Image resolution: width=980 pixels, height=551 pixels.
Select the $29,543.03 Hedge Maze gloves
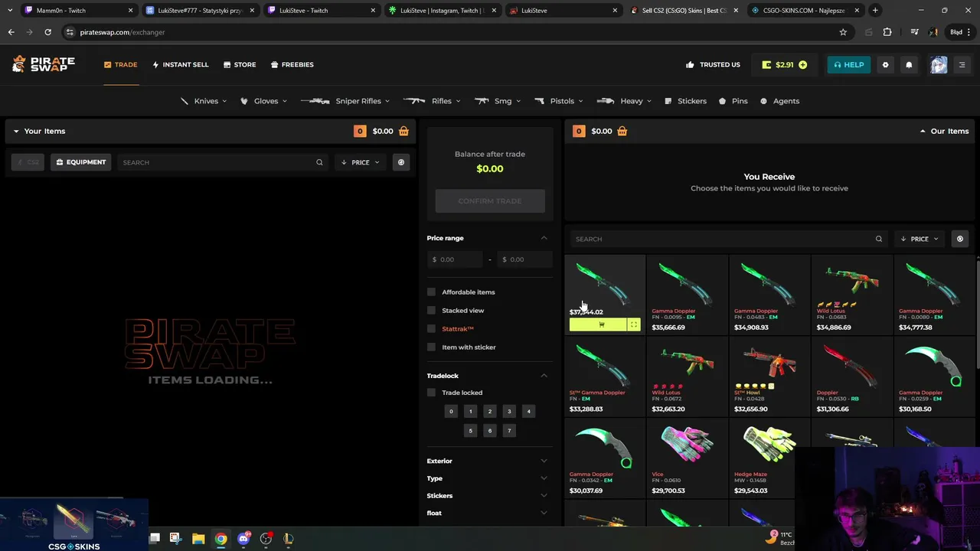coord(769,459)
